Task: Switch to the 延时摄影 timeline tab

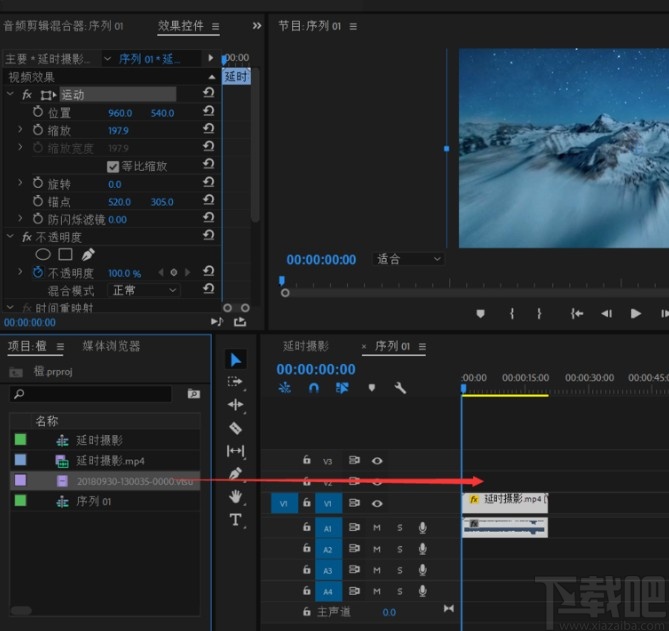Action: tap(306, 346)
